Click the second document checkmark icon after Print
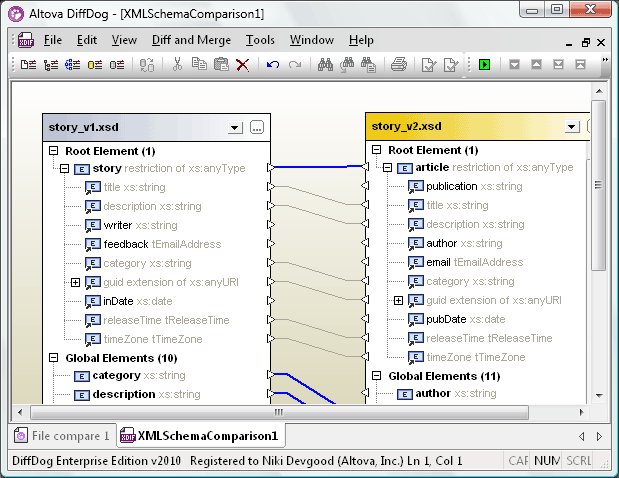 (x=451, y=65)
